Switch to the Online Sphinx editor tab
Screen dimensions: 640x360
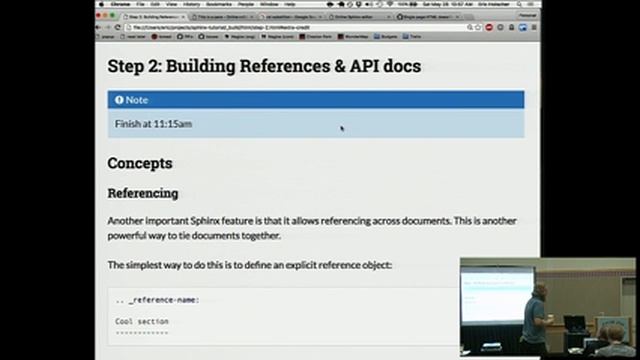(x=360, y=17)
